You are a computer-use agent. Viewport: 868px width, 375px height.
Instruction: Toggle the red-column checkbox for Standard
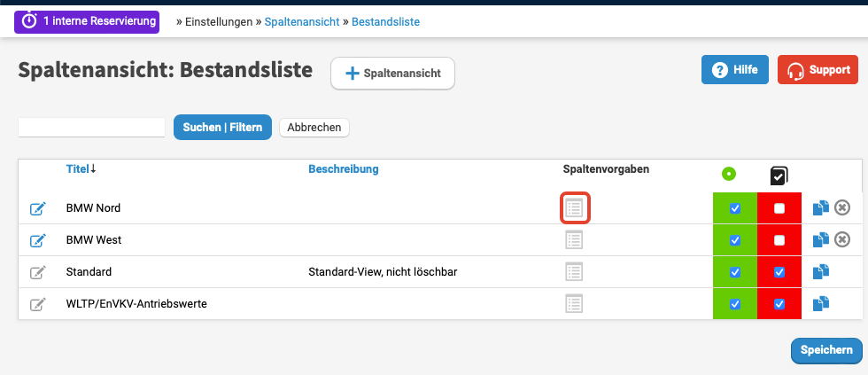tap(779, 272)
